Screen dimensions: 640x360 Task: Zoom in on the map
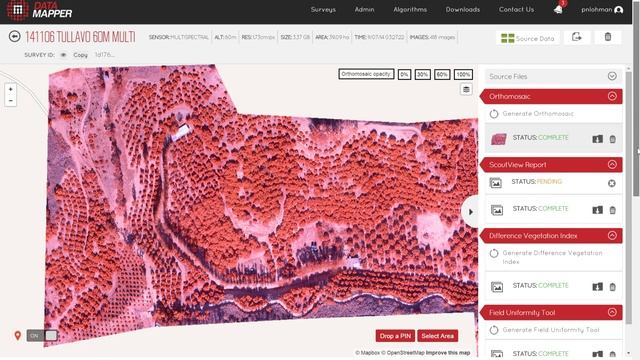click(x=11, y=89)
